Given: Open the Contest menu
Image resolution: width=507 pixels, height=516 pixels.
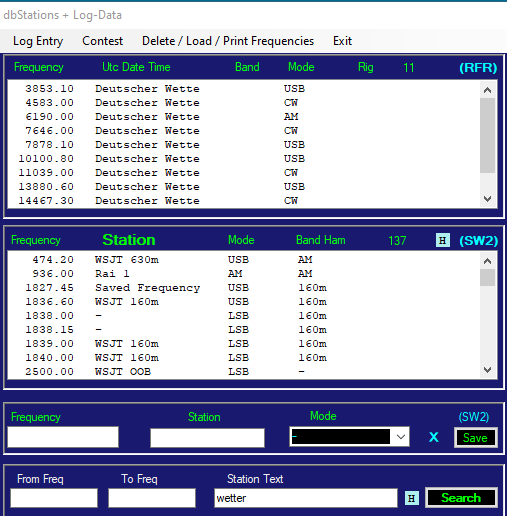Looking at the screenshot, I should click(x=102, y=41).
